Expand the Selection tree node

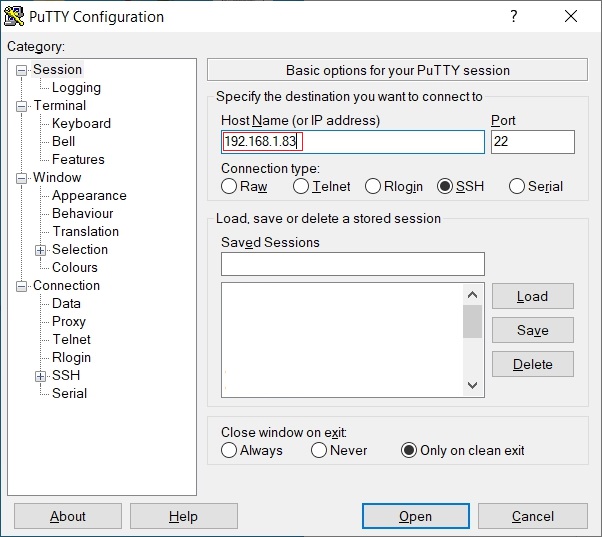[x=41, y=250]
